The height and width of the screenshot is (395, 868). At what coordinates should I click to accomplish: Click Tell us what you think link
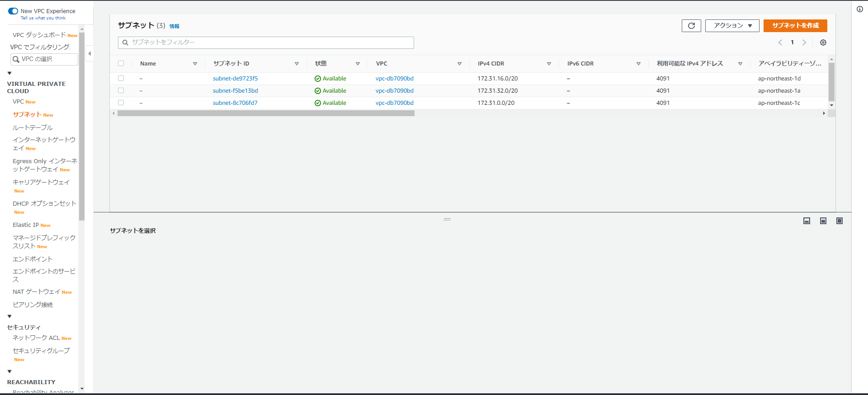(43, 18)
